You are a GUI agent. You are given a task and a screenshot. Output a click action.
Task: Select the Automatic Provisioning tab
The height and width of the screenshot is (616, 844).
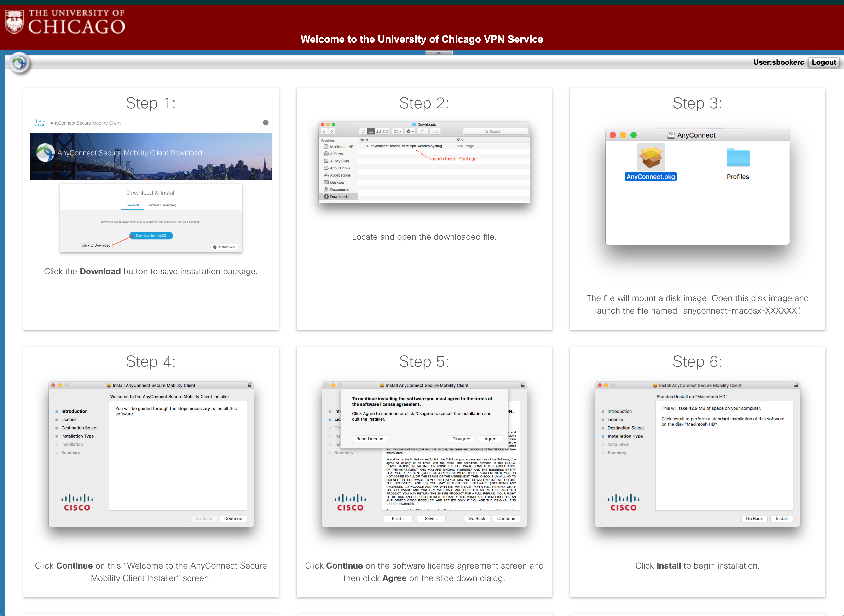[162, 205]
